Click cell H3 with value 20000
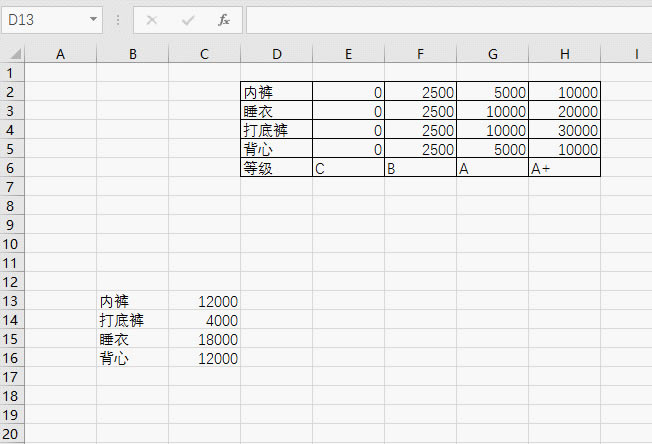The image size is (652, 444). tap(564, 111)
